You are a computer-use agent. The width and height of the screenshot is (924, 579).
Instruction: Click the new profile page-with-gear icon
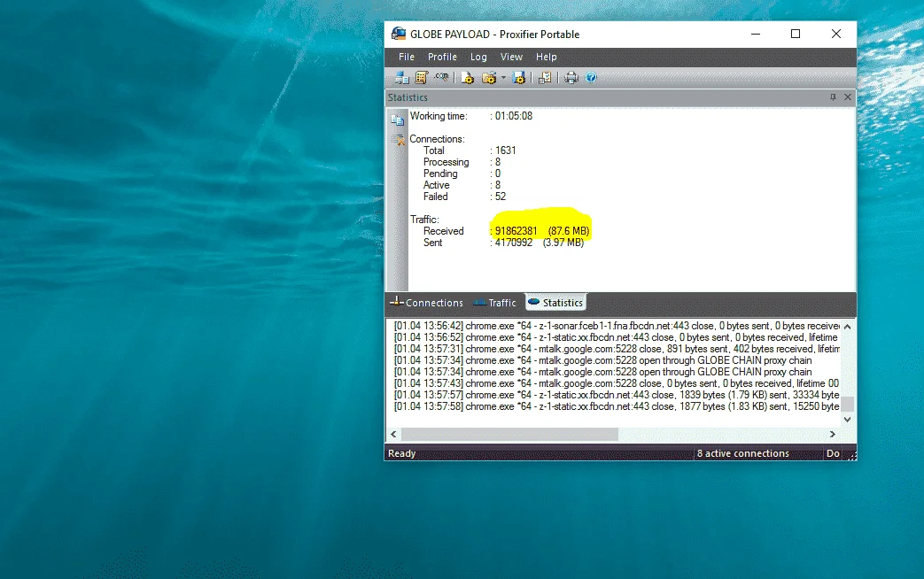point(467,78)
